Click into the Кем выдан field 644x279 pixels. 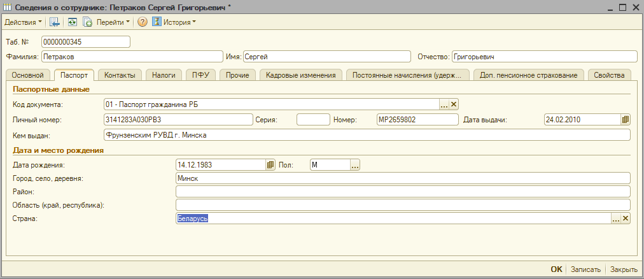click(x=366, y=135)
